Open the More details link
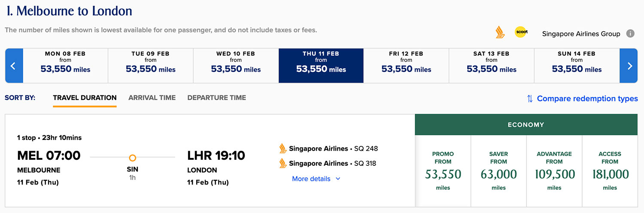 [x=311, y=179]
